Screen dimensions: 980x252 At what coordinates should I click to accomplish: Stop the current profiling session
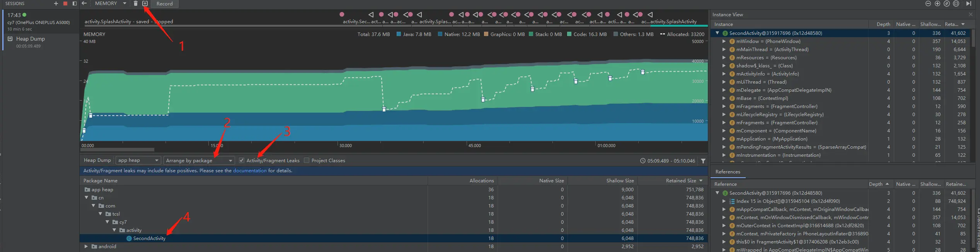[65, 3]
